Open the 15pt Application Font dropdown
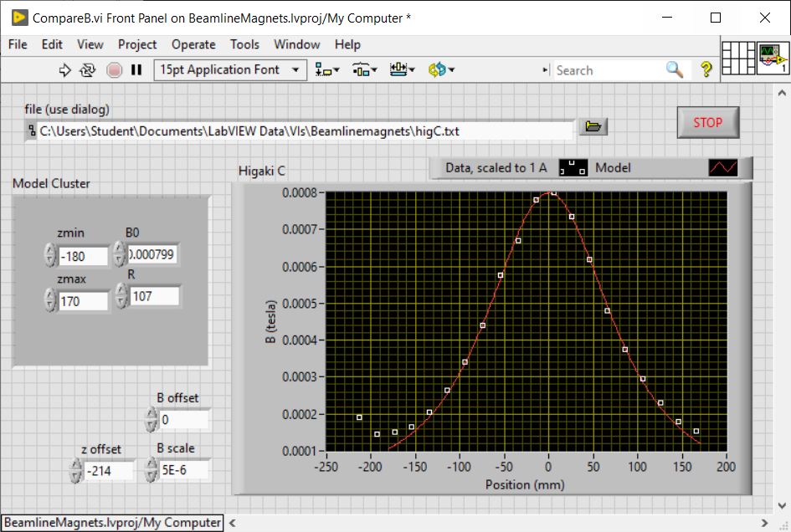This screenshot has height=532, width=791. pos(230,70)
